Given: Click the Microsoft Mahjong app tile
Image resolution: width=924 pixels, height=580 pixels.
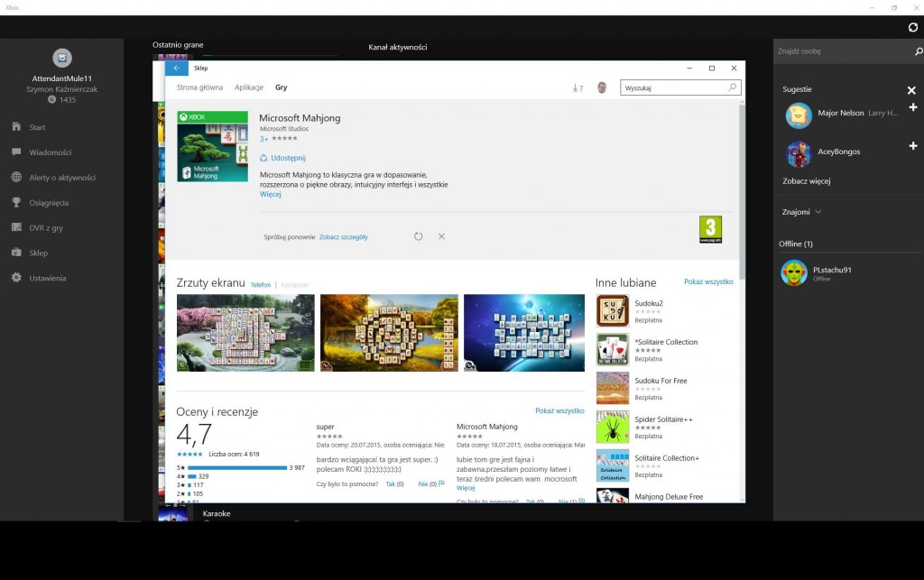Looking at the screenshot, I should tap(212, 147).
